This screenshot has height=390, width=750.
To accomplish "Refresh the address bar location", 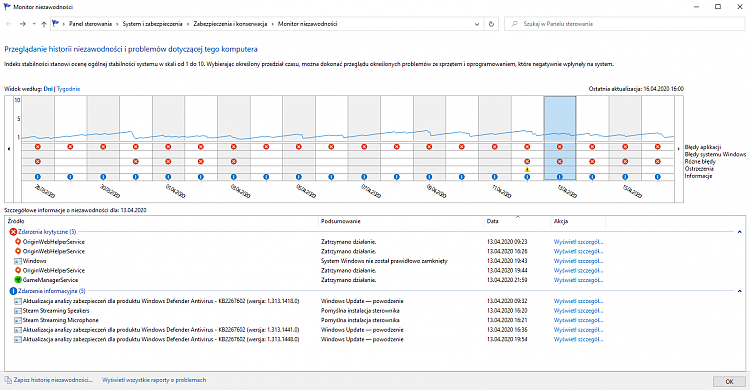I will (491, 24).
